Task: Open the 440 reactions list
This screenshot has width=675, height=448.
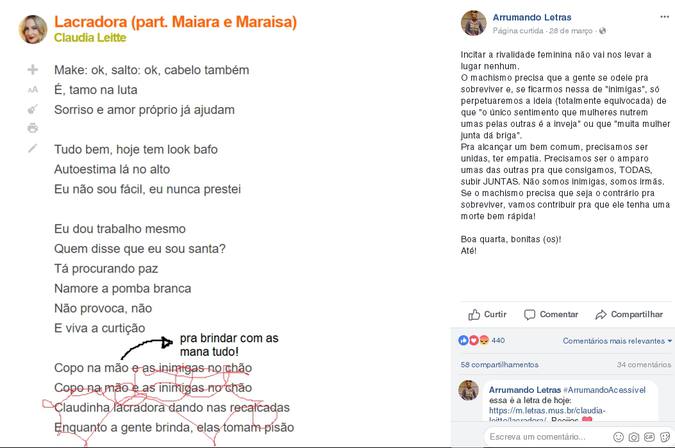Action: 481,340
